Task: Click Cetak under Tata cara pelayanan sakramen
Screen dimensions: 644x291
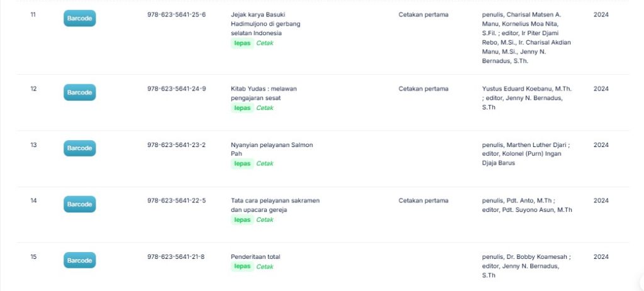Action: coord(265,220)
